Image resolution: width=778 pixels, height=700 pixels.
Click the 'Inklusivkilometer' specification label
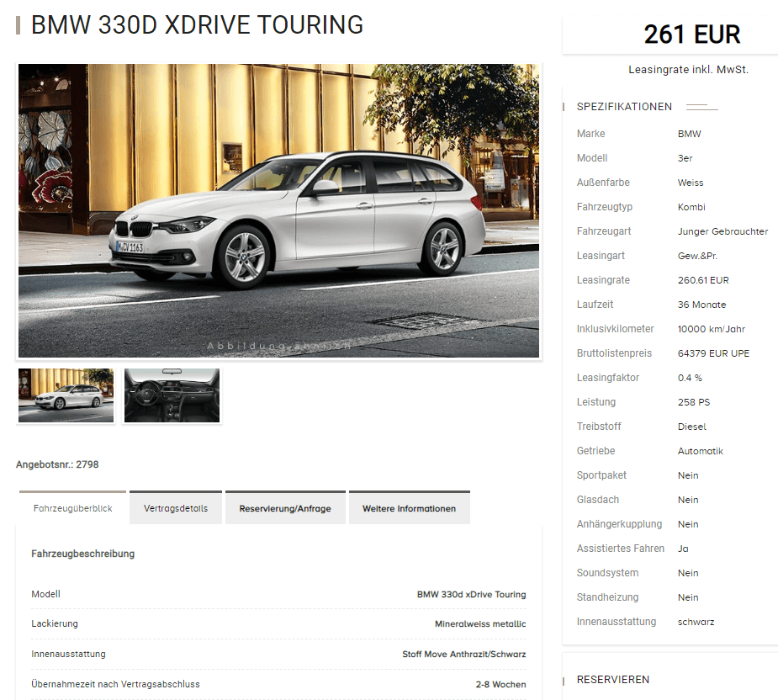[x=616, y=329]
